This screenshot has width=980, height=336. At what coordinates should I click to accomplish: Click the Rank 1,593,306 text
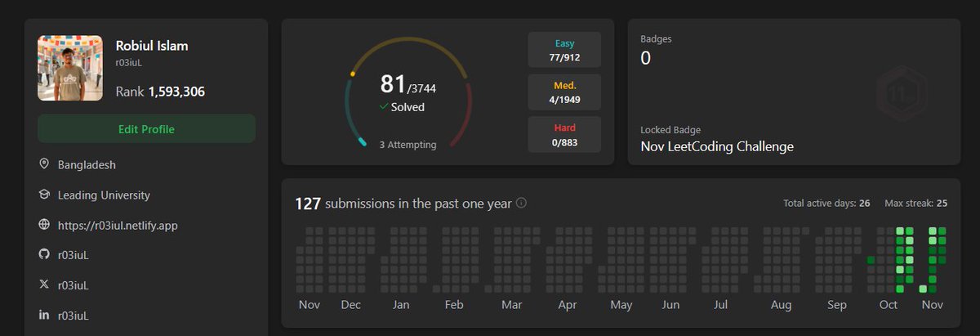(x=160, y=92)
